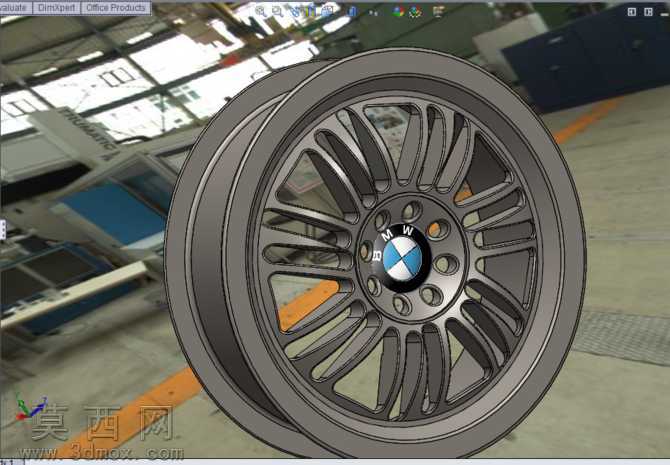This screenshot has width=670, height=465.
Task: Click the left viewport tile window icon
Action: click(x=632, y=12)
